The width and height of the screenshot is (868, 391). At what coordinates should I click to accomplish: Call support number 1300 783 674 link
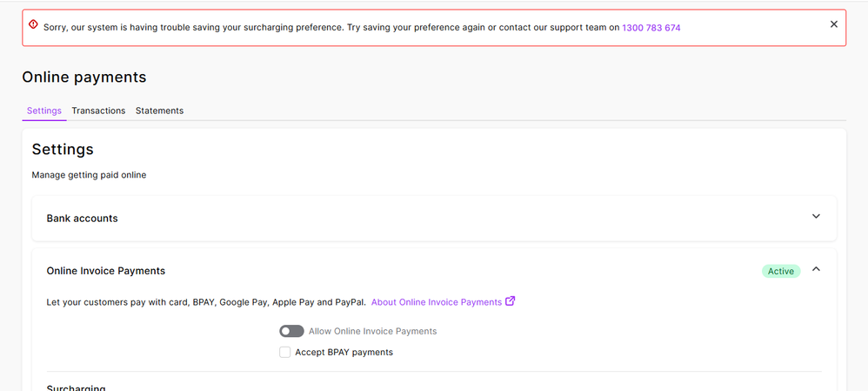[x=651, y=28]
